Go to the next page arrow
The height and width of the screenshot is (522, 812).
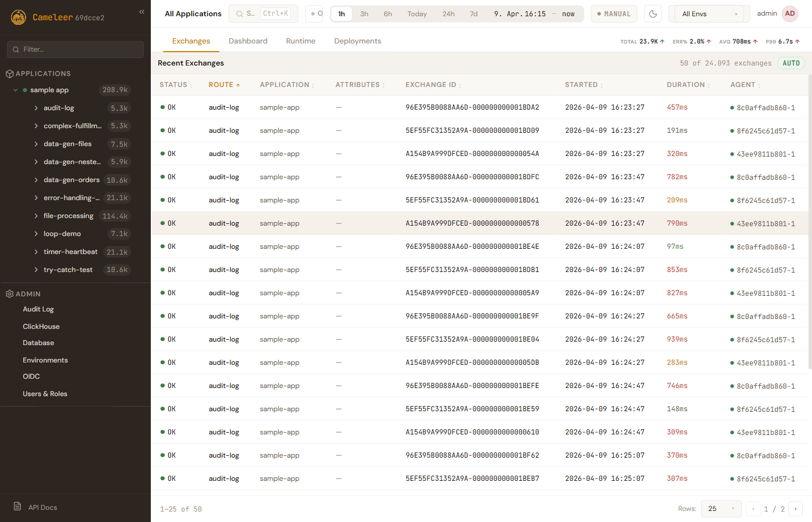[x=795, y=509]
